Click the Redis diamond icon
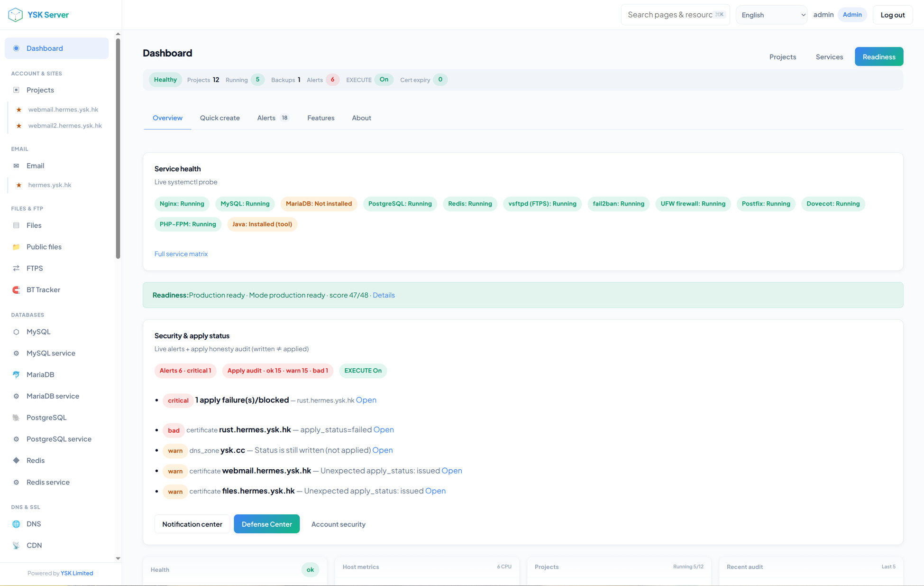Viewport: 924px width, 586px height. coord(16,461)
